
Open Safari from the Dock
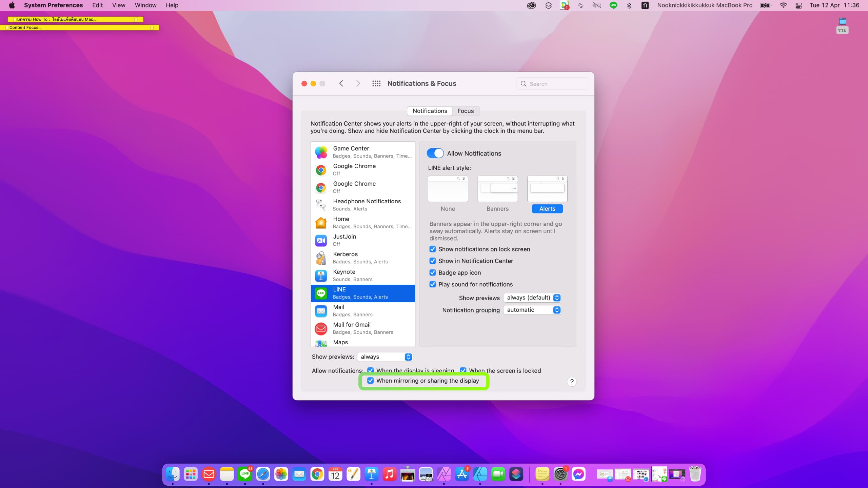coord(263,474)
